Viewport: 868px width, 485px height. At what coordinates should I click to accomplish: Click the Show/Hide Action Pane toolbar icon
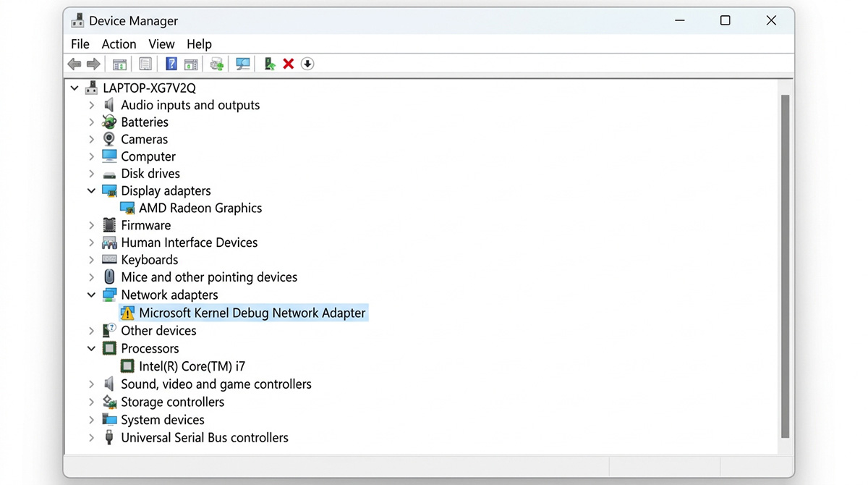click(x=191, y=64)
